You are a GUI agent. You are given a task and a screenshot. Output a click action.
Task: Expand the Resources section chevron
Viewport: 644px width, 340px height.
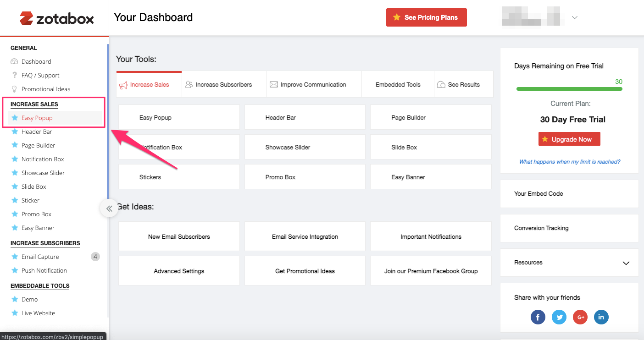tap(626, 263)
